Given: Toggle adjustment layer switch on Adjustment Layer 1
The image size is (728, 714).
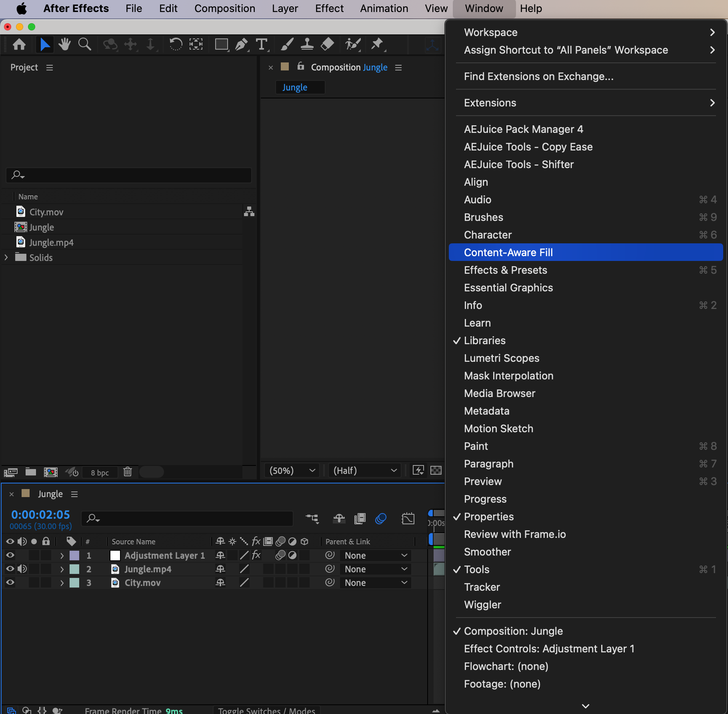Looking at the screenshot, I should click(292, 555).
